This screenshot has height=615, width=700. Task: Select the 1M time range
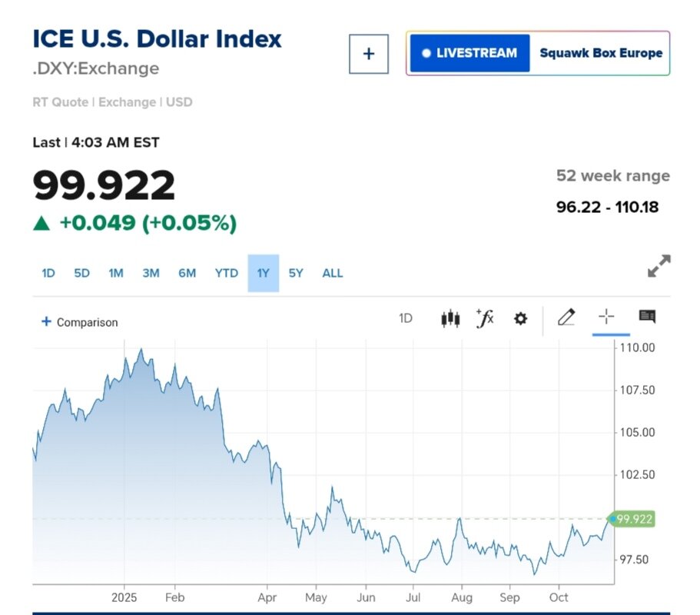click(x=116, y=273)
